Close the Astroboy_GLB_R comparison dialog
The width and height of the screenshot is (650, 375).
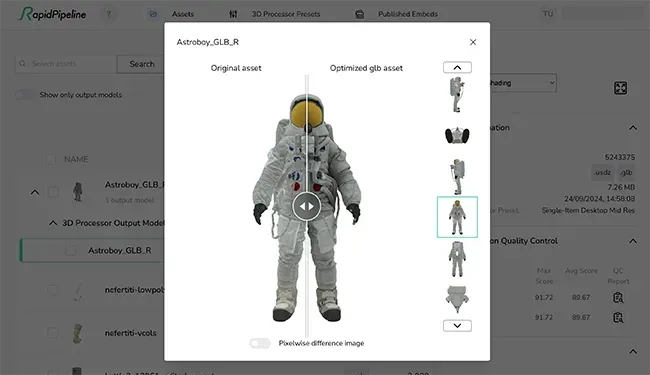click(x=473, y=42)
